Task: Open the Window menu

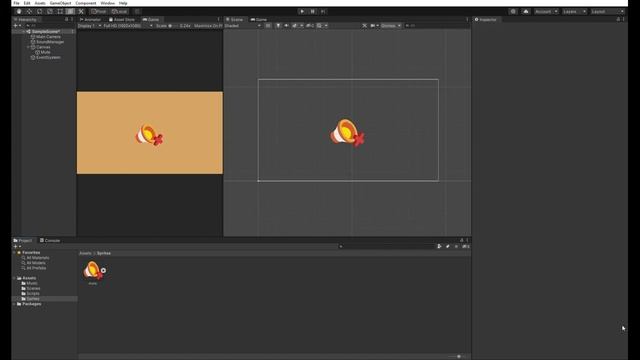Action: [108, 3]
